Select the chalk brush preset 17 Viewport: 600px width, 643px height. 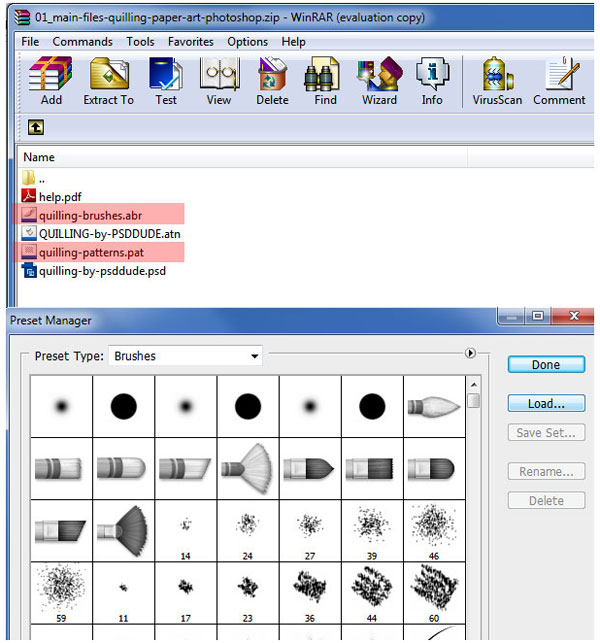click(x=186, y=593)
